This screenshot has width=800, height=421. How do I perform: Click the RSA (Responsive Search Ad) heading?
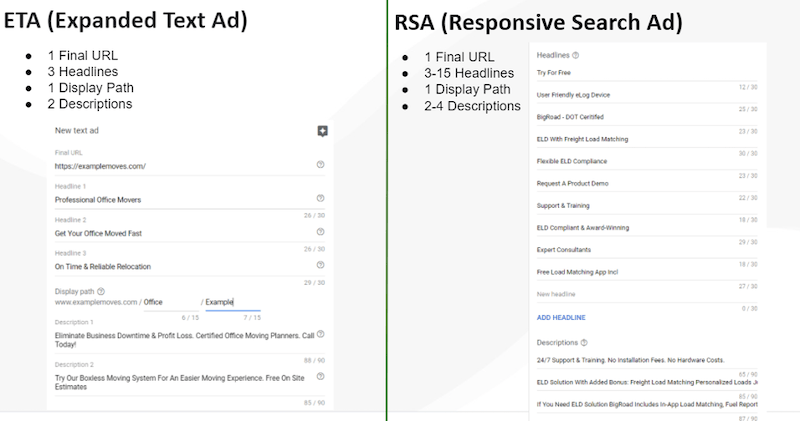pyautogui.click(x=538, y=22)
